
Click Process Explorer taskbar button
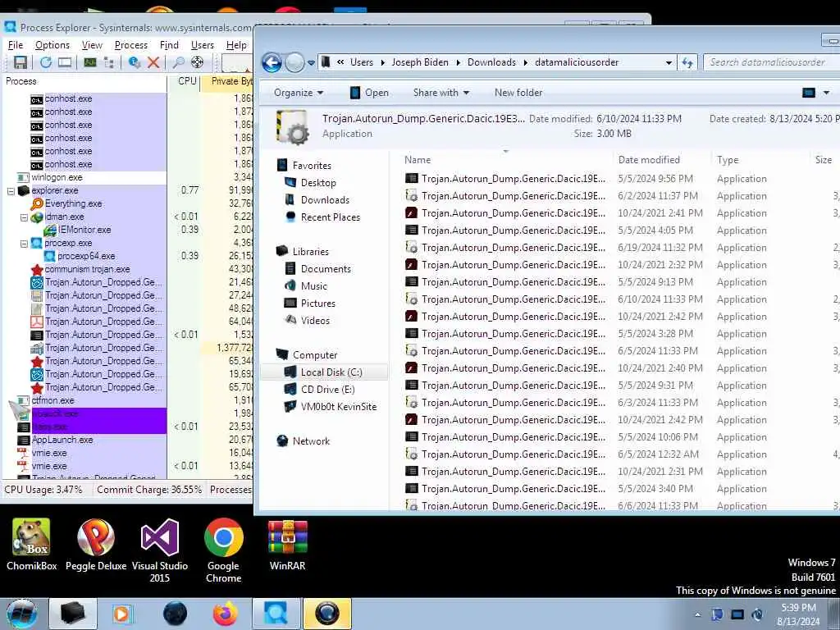276,614
